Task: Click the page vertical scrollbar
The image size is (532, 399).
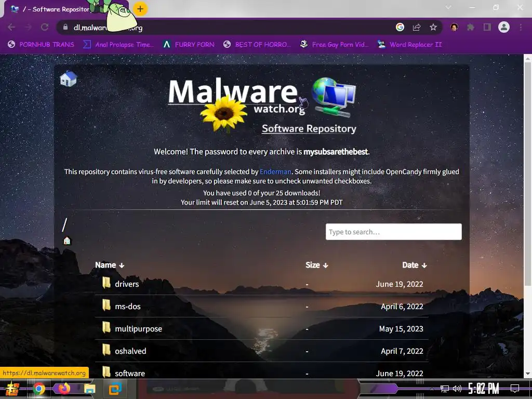Action: (x=528, y=173)
